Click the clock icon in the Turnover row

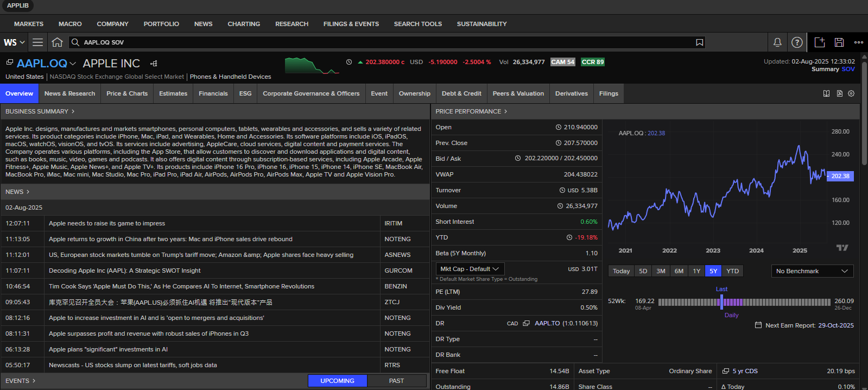pos(562,190)
